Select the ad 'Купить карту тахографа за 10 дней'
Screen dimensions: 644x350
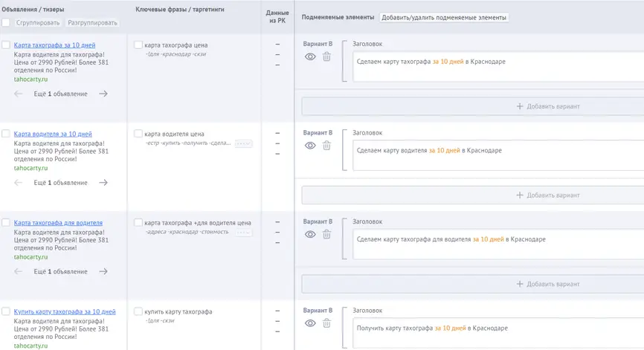(x=6, y=311)
